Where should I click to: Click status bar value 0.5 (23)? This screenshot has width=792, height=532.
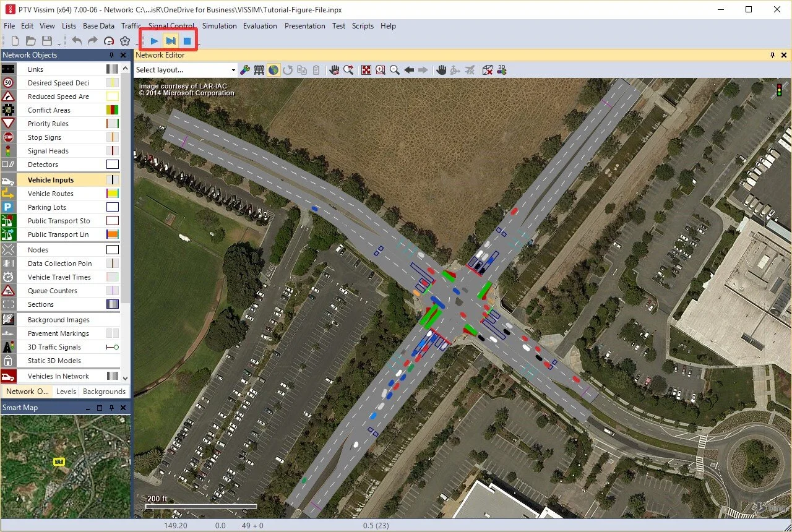376,526
